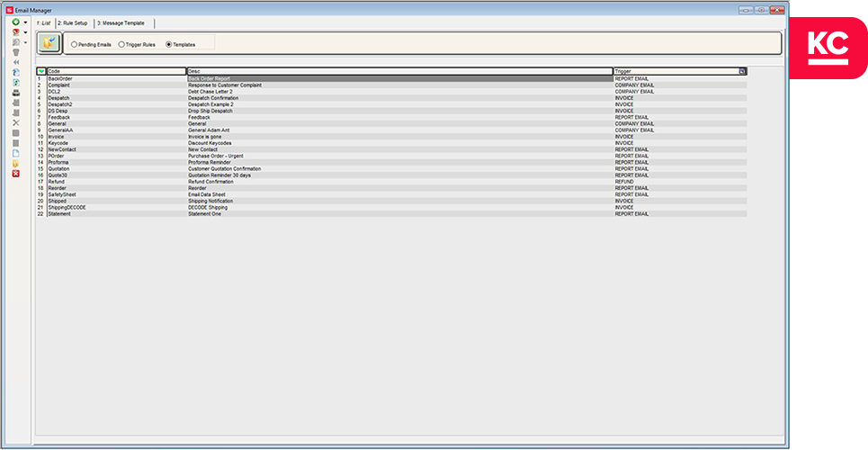Click the Email Data Sheet description
Screen dimensions: 868x450
(x=207, y=194)
